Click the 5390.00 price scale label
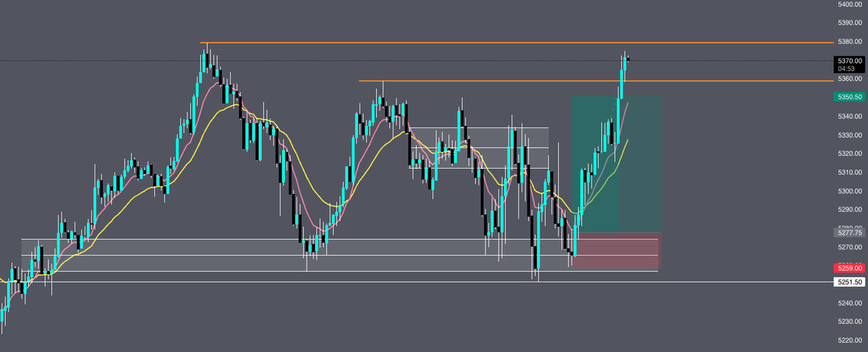This screenshot has width=868, height=352. point(849,23)
